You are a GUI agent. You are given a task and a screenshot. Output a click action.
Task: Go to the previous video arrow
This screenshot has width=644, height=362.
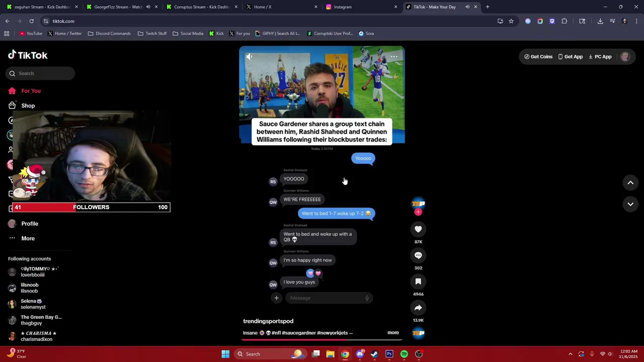point(630,183)
